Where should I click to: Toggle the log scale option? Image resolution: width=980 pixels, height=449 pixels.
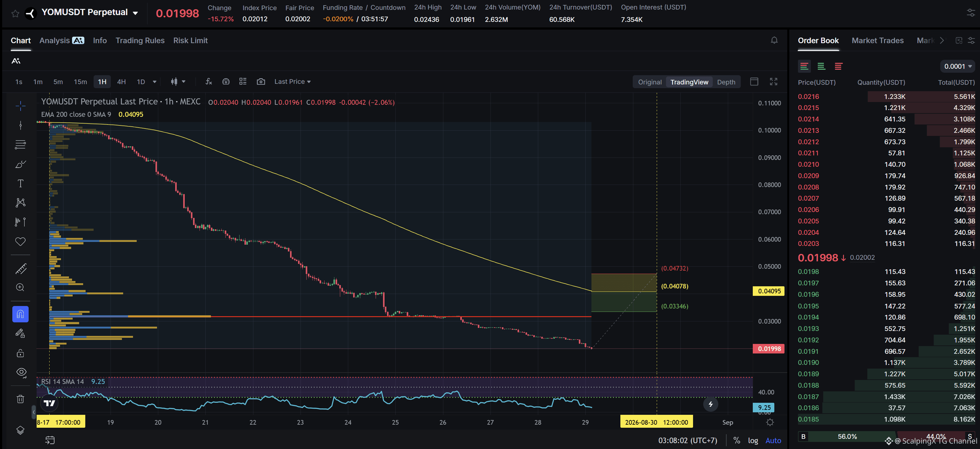click(x=753, y=441)
